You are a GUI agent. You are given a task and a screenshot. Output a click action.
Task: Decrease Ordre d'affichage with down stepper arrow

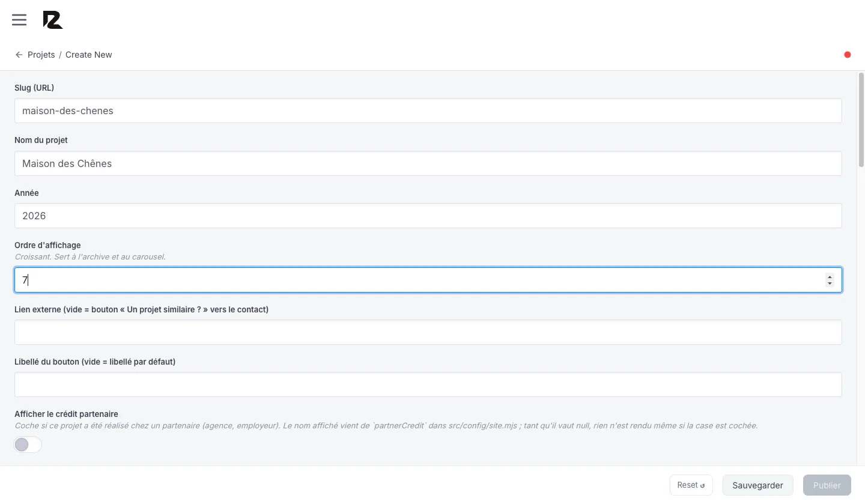[x=830, y=283]
